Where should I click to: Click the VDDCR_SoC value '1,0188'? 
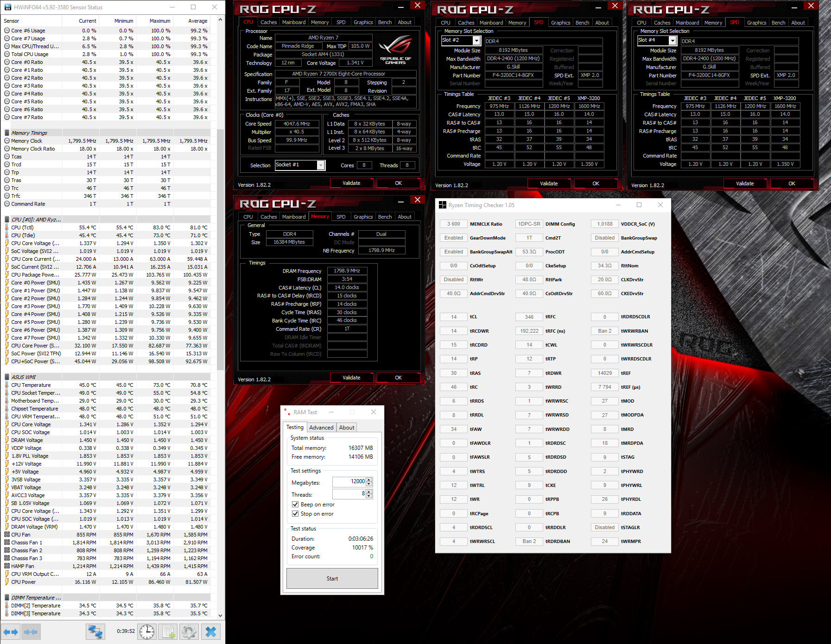click(x=605, y=224)
